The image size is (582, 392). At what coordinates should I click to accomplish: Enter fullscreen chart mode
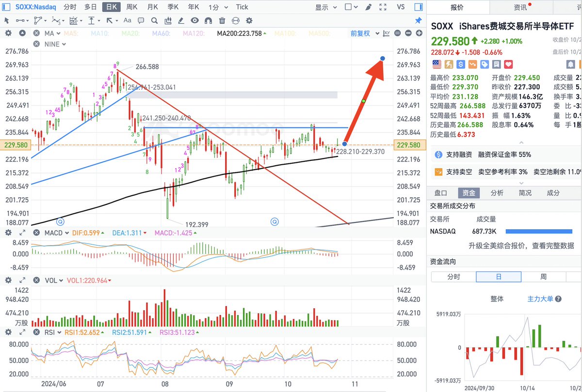382,7
